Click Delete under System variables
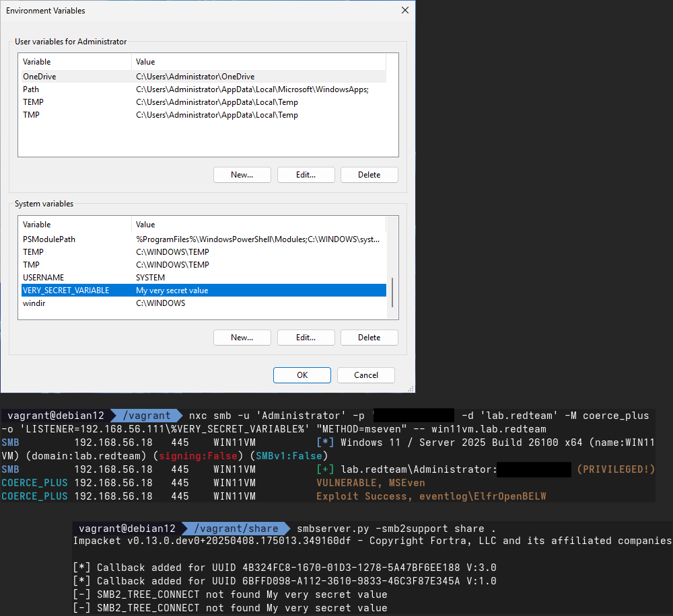This screenshot has height=616, width=673. (369, 338)
